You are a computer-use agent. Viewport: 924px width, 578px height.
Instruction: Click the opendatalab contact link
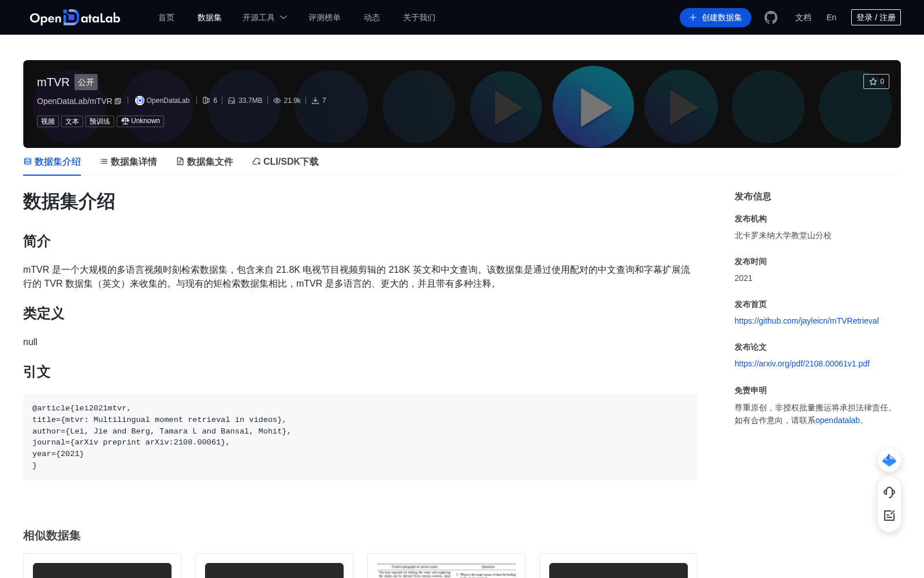click(x=837, y=420)
